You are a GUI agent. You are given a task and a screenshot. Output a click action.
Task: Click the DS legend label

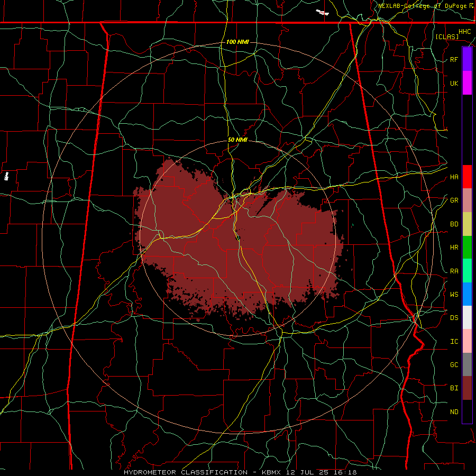(x=454, y=318)
